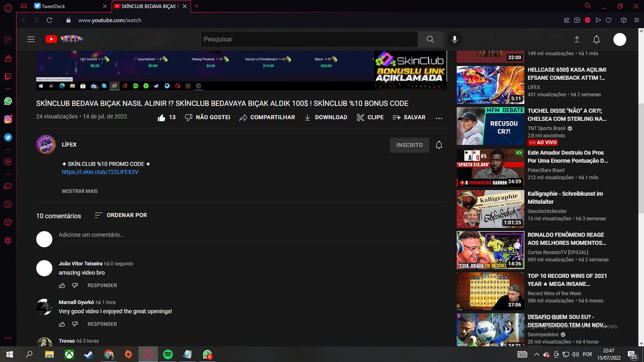Open the YouTube upload/create icon
This screenshot has width=644, height=362.
click(577, 39)
